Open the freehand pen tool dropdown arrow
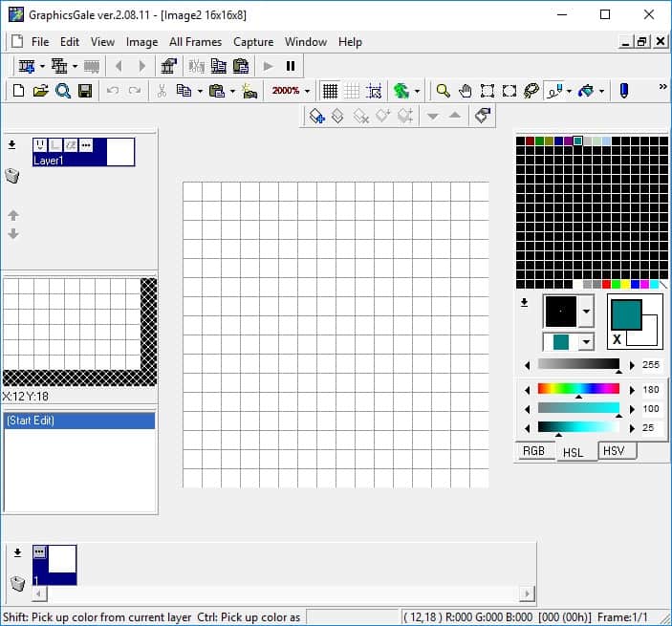 pos(569,91)
